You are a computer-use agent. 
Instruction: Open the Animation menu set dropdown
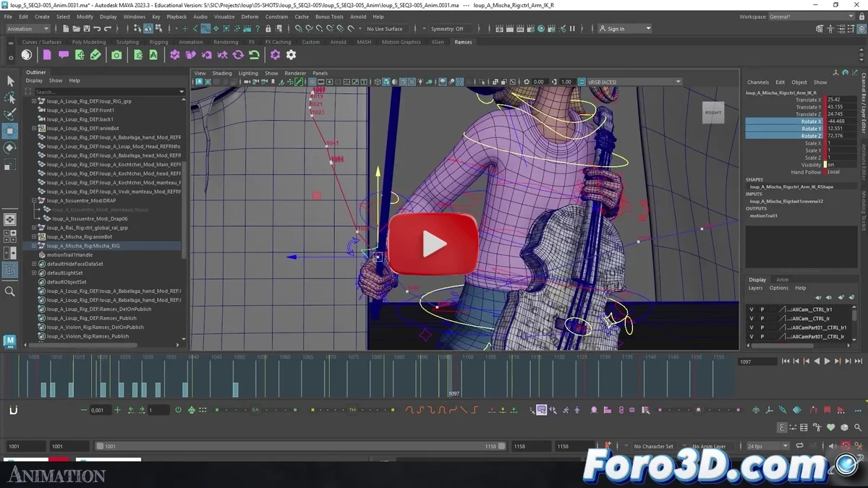pyautogui.click(x=27, y=29)
